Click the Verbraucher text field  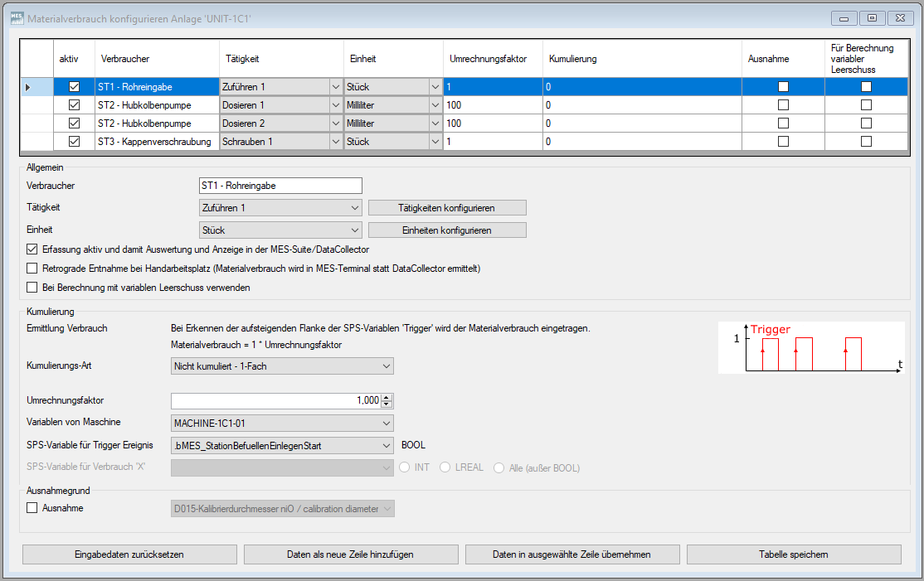[x=280, y=186]
